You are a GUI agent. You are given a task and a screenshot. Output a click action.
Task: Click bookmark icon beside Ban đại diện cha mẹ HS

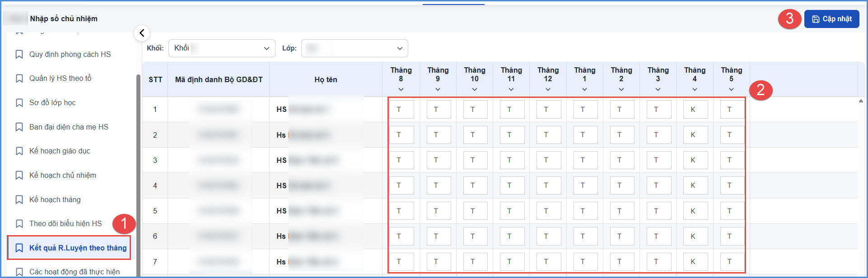pos(19,127)
